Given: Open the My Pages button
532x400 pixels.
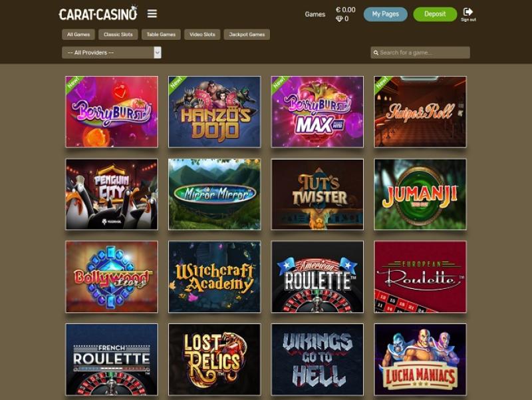Looking at the screenshot, I should (386, 14).
